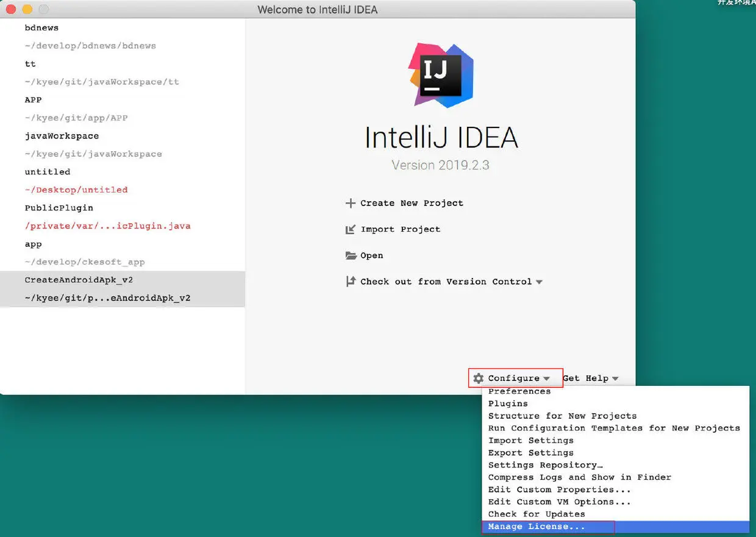Open recent project named app
Screen dimensions: 756x537
click(33, 244)
